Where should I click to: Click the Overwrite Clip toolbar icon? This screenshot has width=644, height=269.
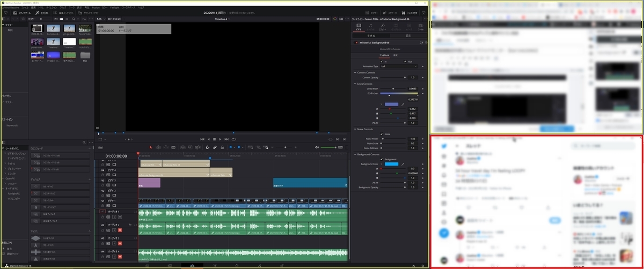[x=190, y=147]
